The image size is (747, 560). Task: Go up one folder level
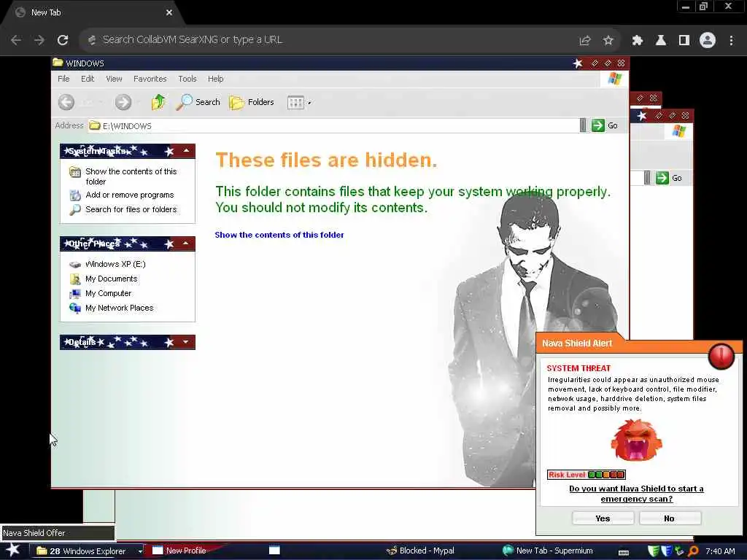(x=158, y=102)
